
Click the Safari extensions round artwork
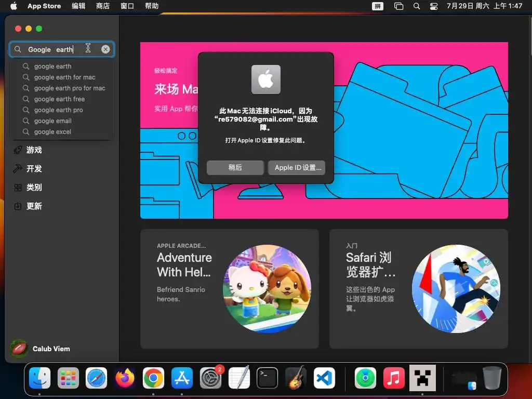[x=456, y=289]
